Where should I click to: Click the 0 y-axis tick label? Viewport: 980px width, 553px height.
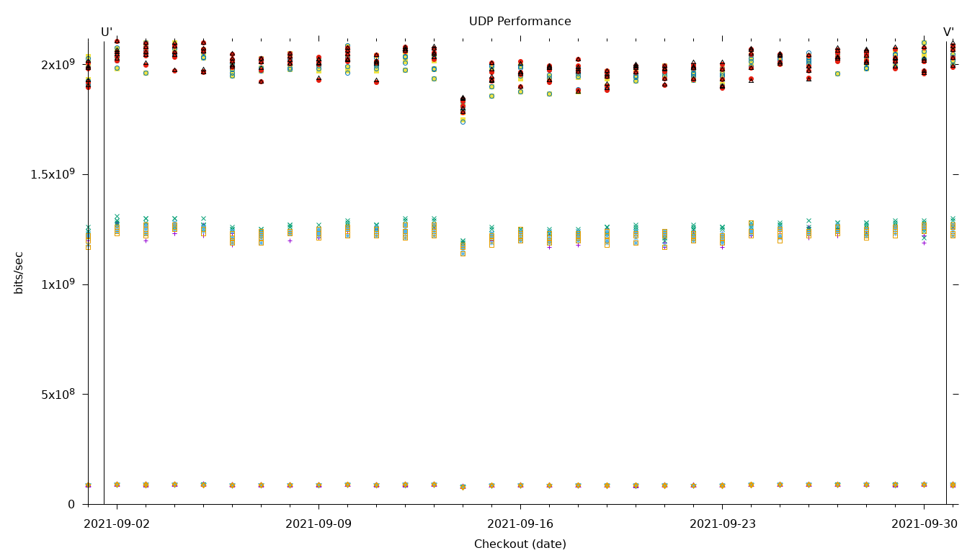click(x=71, y=504)
